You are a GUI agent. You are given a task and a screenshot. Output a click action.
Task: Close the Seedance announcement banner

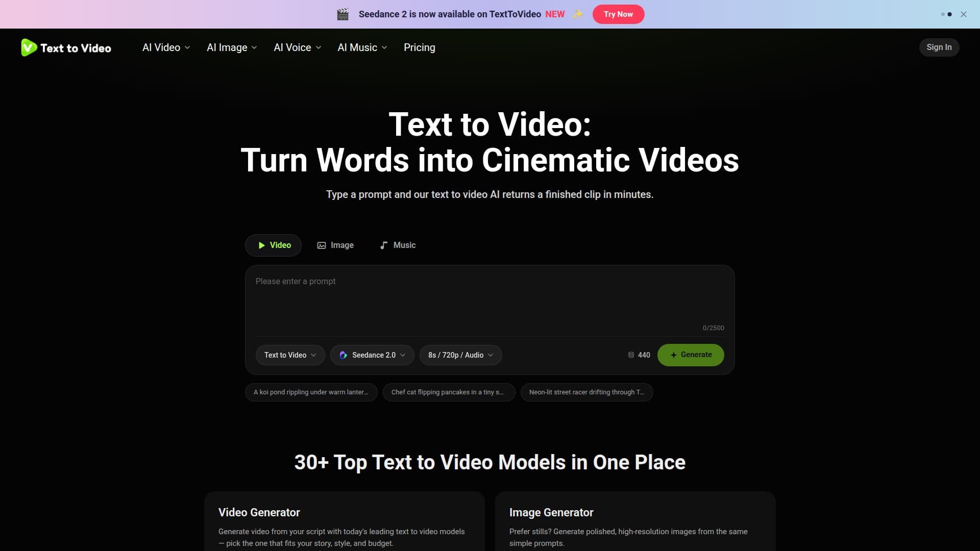tap(964, 14)
